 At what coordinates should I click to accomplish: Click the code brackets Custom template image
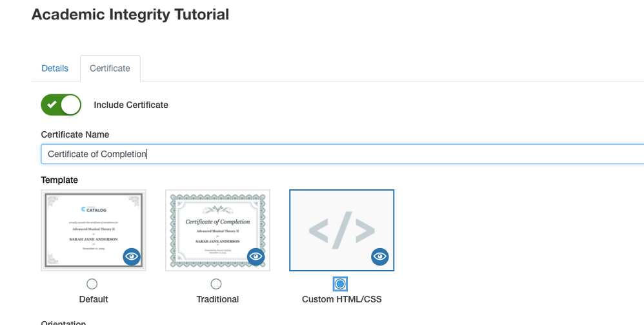[x=341, y=230]
